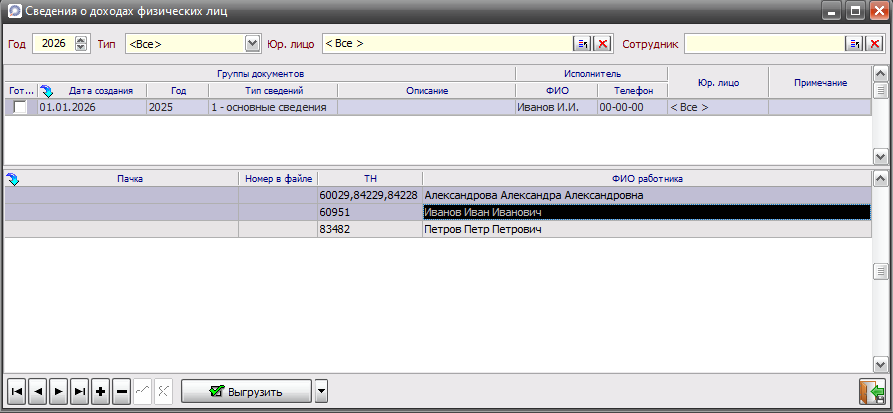
Task: Open dropdown arrow next to Выгрузить
Action: [321, 392]
